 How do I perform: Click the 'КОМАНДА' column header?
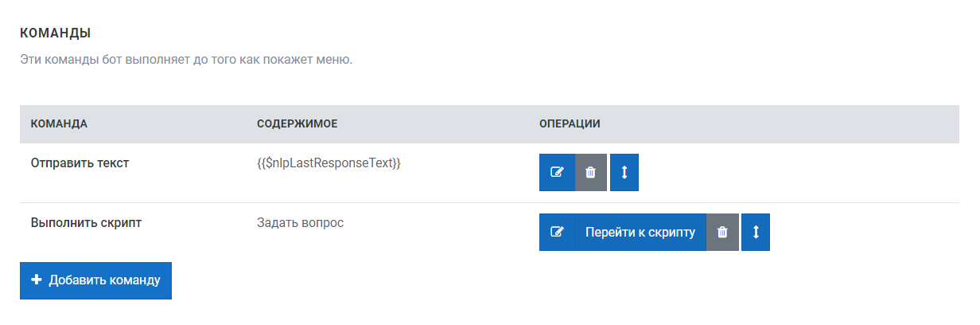[x=59, y=124]
